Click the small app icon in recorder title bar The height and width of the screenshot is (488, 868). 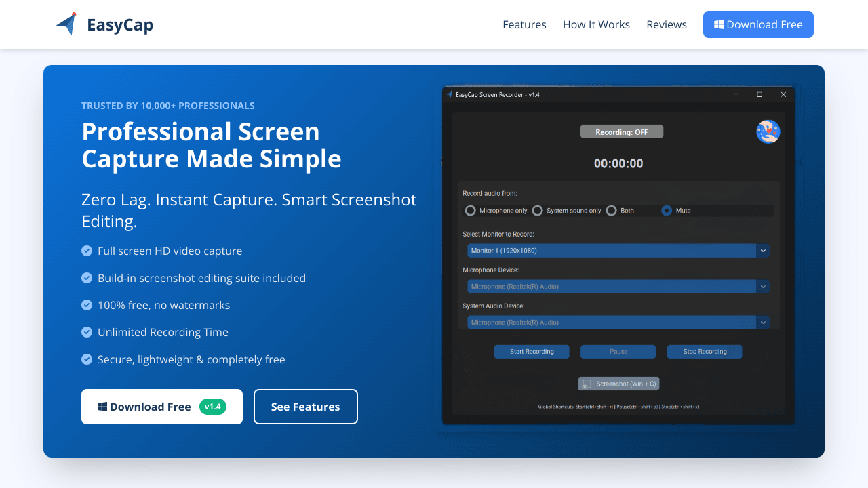[x=449, y=94]
